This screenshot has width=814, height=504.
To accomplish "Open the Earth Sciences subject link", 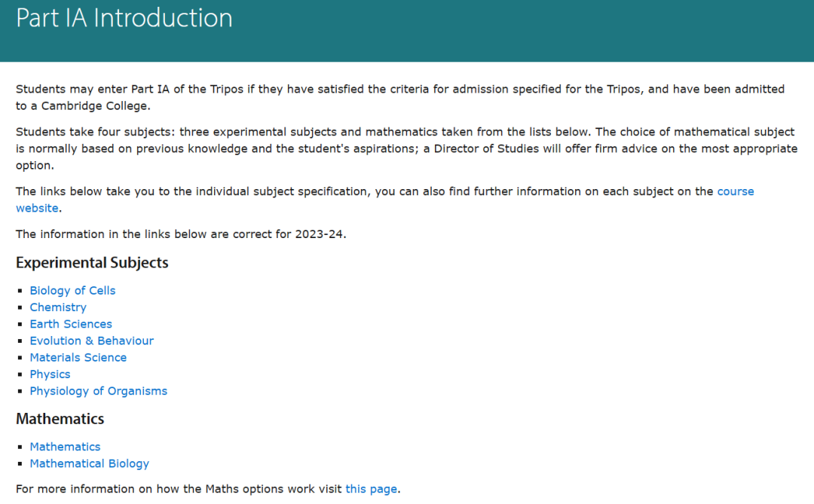I will coord(71,324).
